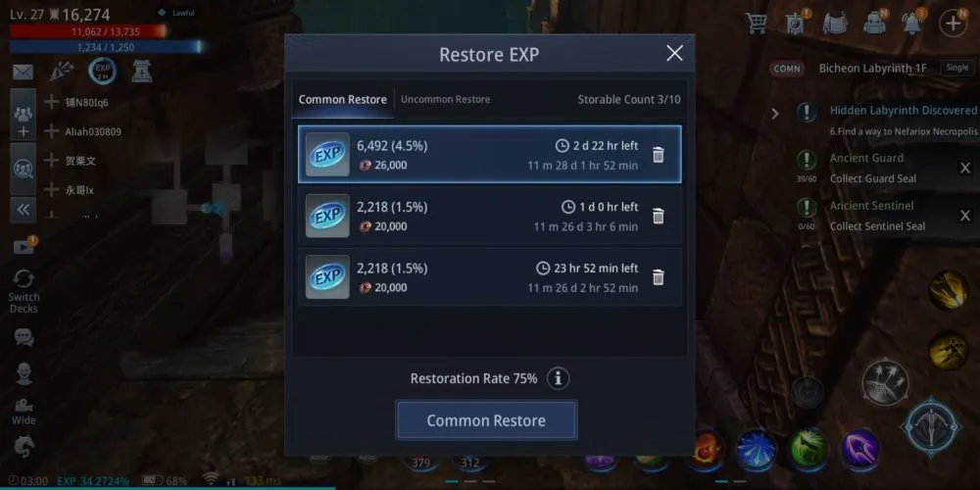980x490 pixels.
Task: Select the 1 d 0 hr EXP entry
Action: (490, 216)
